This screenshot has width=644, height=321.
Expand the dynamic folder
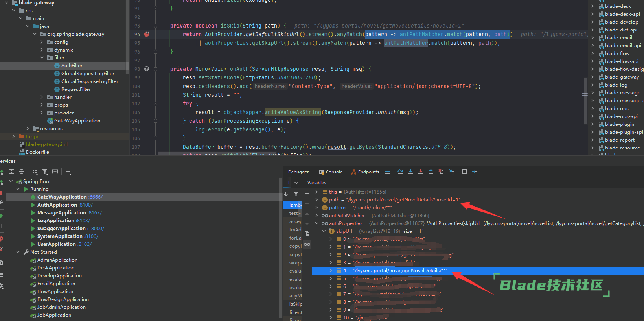click(x=42, y=50)
